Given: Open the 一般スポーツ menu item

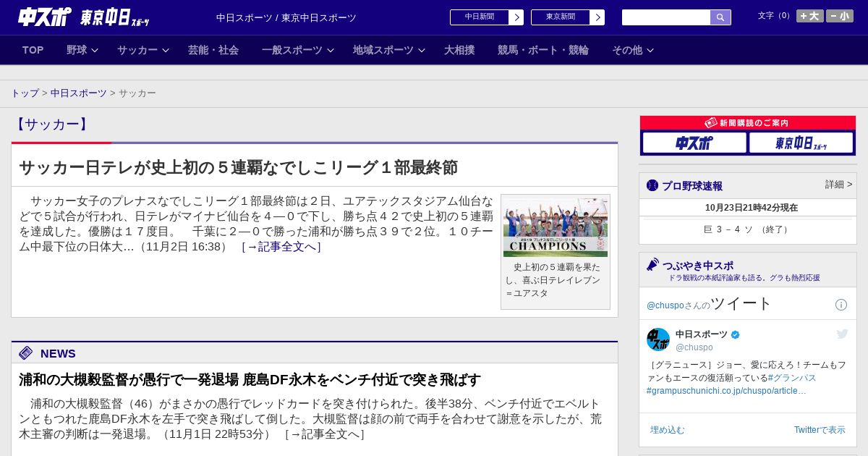Looking at the screenshot, I should 292,50.
